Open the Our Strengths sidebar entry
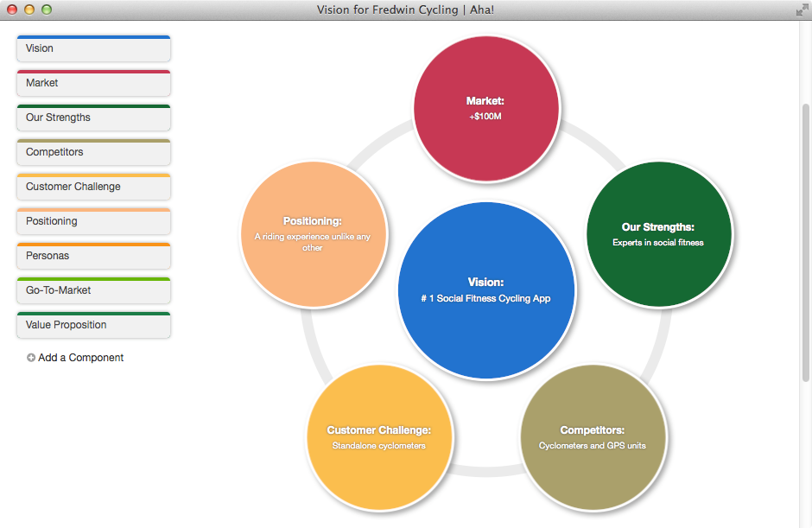This screenshot has height=528, width=812. pos(92,118)
